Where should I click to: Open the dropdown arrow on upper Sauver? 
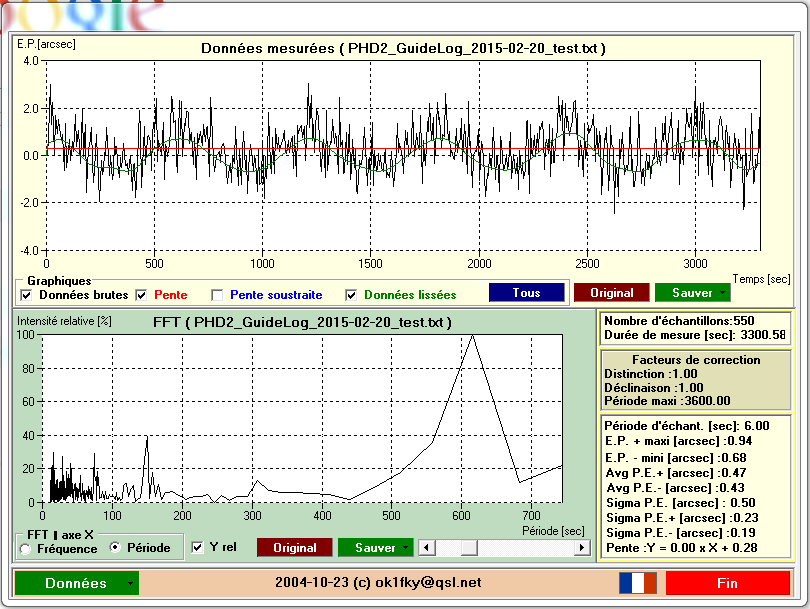tap(723, 293)
